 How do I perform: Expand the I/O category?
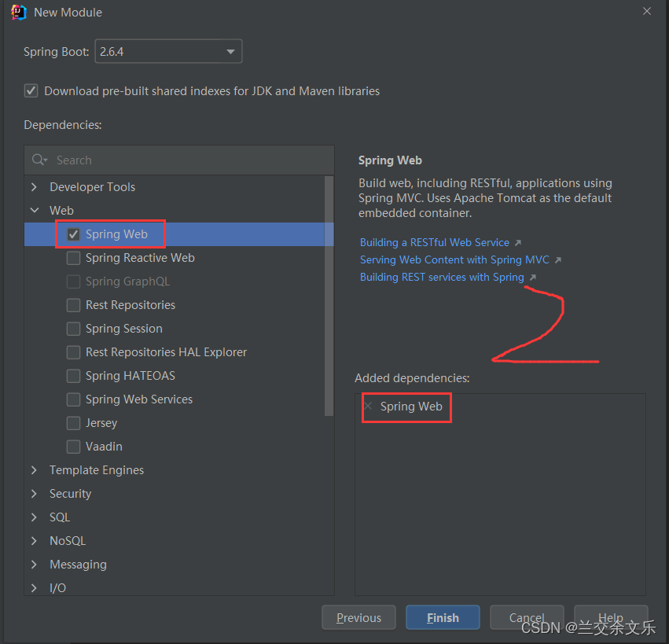click(x=35, y=588)
